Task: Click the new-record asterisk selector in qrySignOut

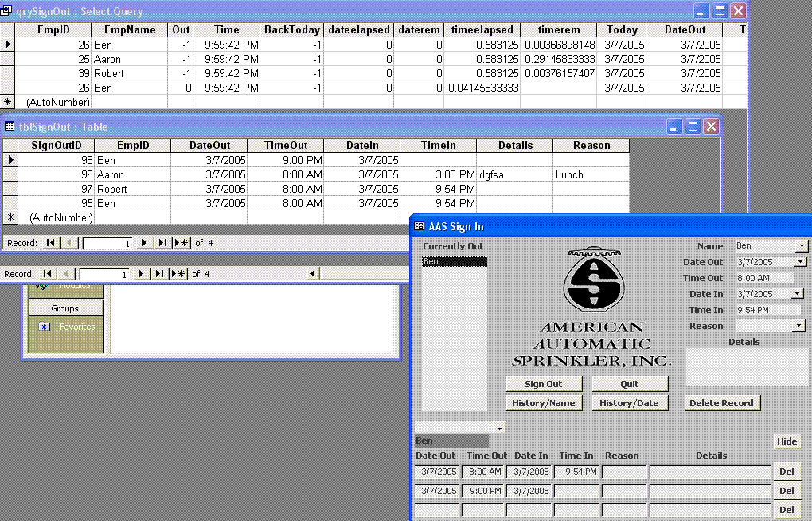Action: pos(7,102)
